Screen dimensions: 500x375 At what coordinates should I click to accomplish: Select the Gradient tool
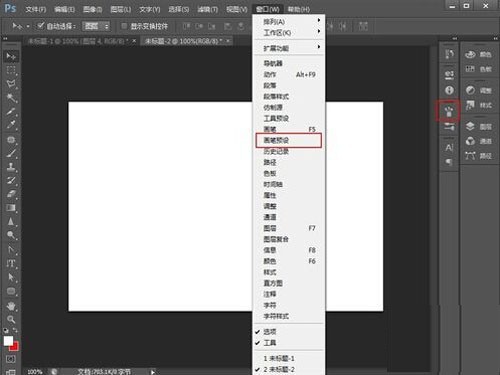coord(11,208)
